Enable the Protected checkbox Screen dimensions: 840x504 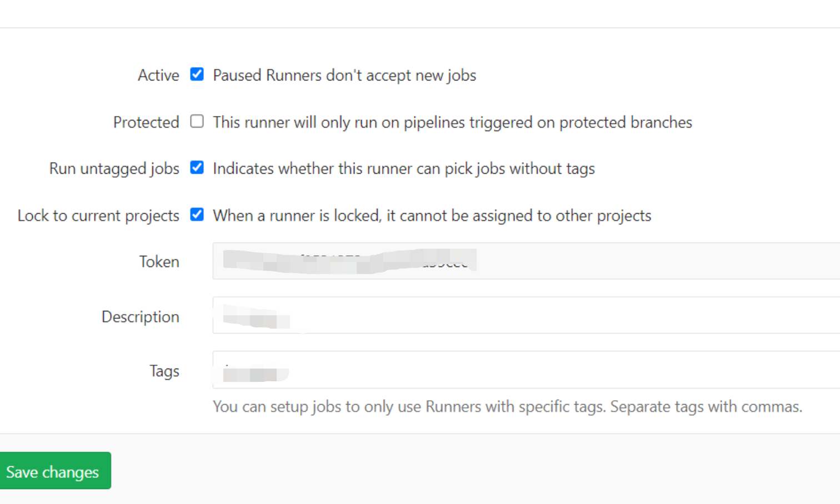197,121
